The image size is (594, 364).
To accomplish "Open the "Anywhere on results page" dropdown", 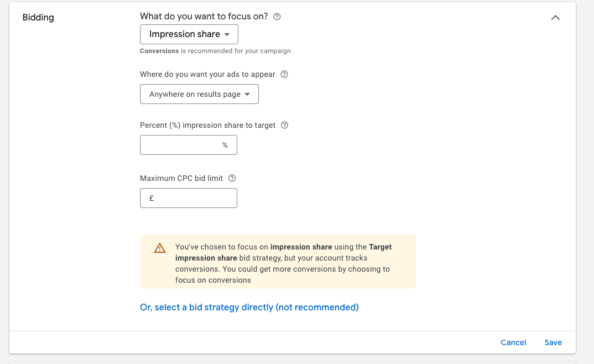I will [199, 94].
